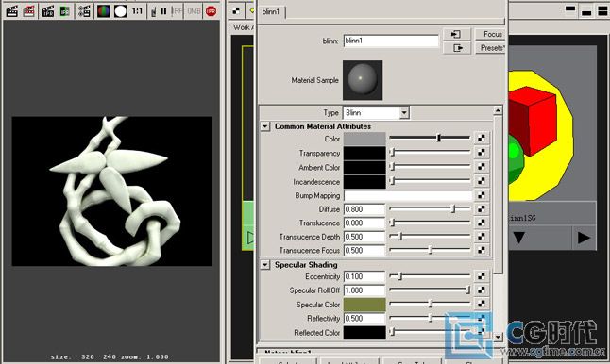Click the Specular Roll Off slider

pyautogui.click(x=430, y=290)
